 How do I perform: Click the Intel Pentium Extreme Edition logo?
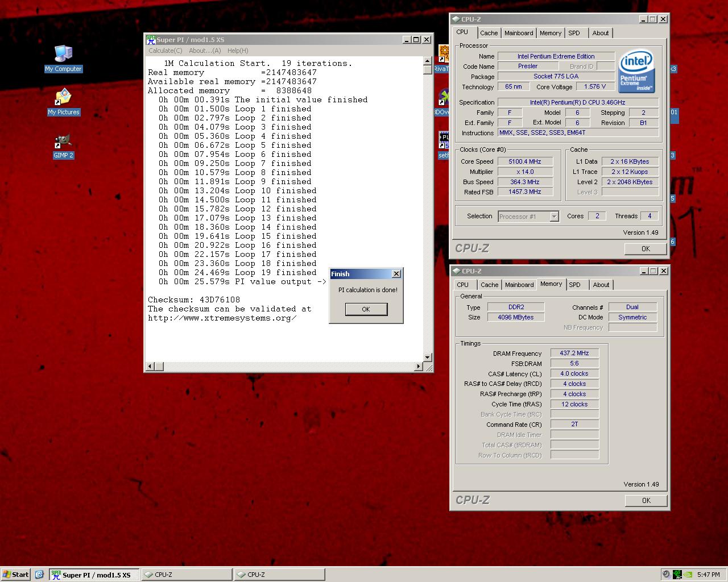click(x=636, y=72)
